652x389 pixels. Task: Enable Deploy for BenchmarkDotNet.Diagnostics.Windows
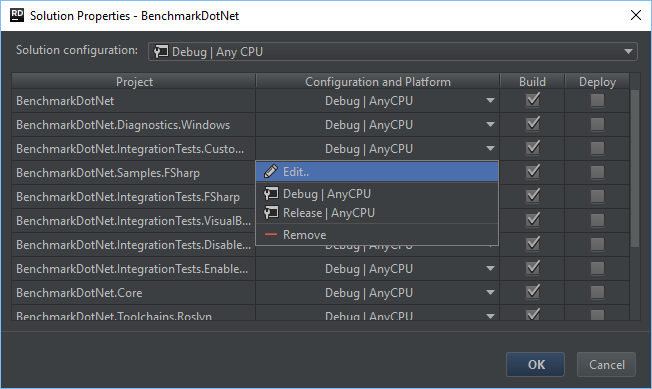pyautogui.click(x=597, y=124)
